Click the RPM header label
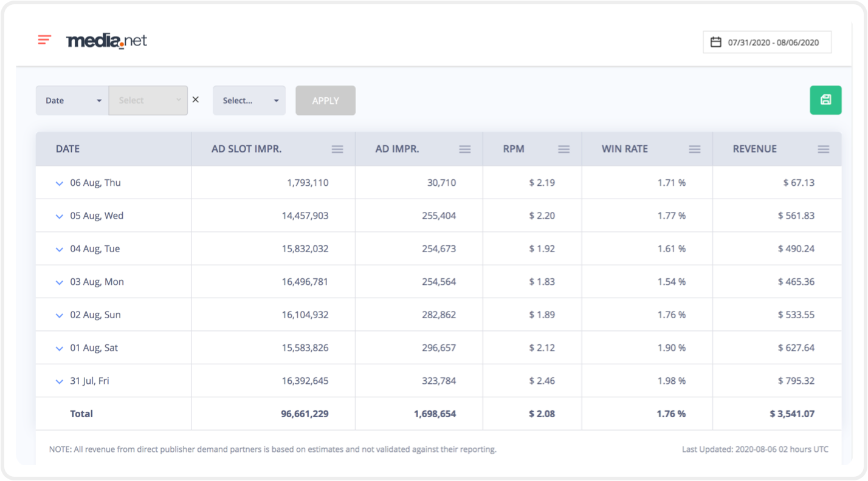The image size is (868, 481). 514,149
